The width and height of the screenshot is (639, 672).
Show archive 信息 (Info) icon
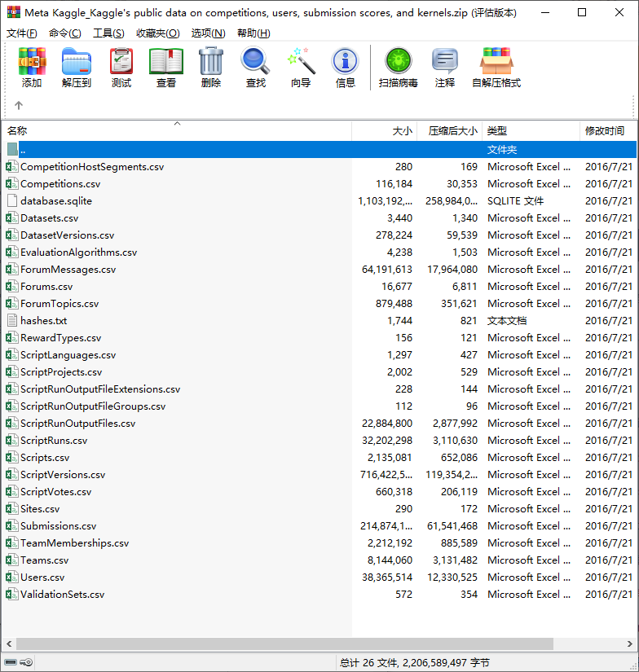click(x=346, y=63)
